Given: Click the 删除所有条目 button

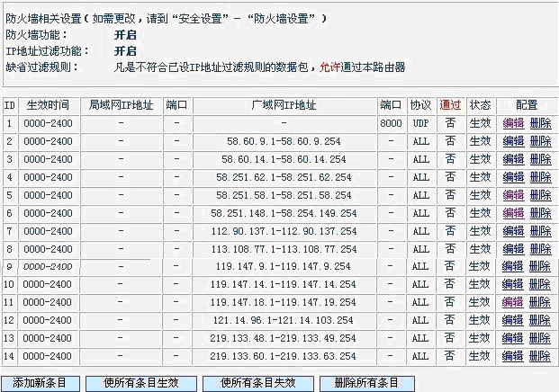Looking at the screenshot, I should (366, 383).
